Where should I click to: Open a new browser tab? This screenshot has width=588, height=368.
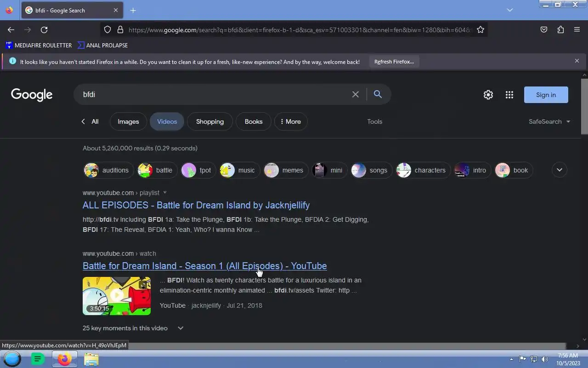pyautogui.click(x=133, y=10)
